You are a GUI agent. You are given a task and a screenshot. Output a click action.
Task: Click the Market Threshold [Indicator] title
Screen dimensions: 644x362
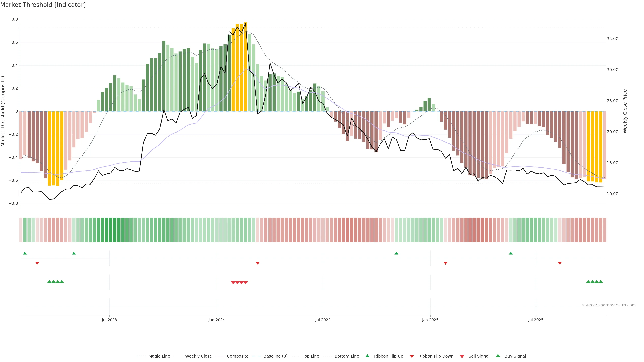pyautogui.click(x=43, y=5)
